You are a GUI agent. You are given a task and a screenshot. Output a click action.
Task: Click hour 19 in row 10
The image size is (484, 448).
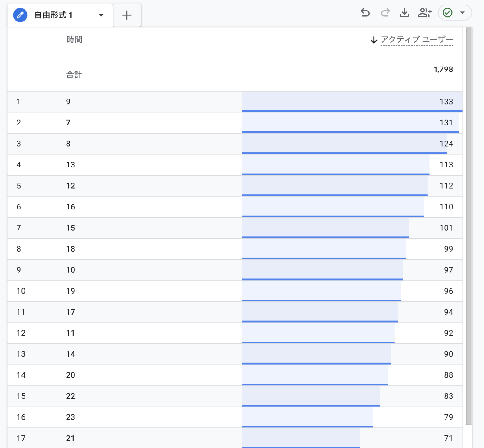70,291
